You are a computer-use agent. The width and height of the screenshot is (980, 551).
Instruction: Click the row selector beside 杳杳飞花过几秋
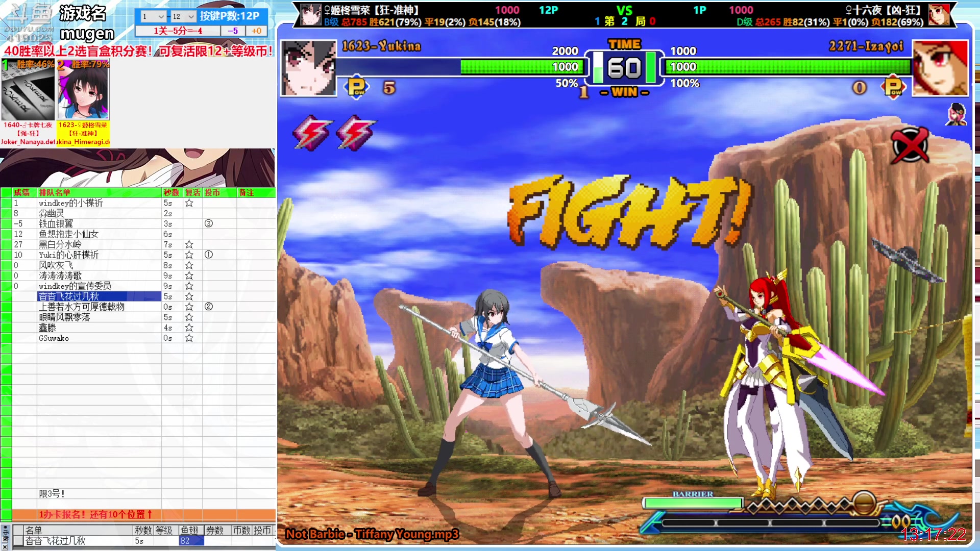click(x=18, y=541)
